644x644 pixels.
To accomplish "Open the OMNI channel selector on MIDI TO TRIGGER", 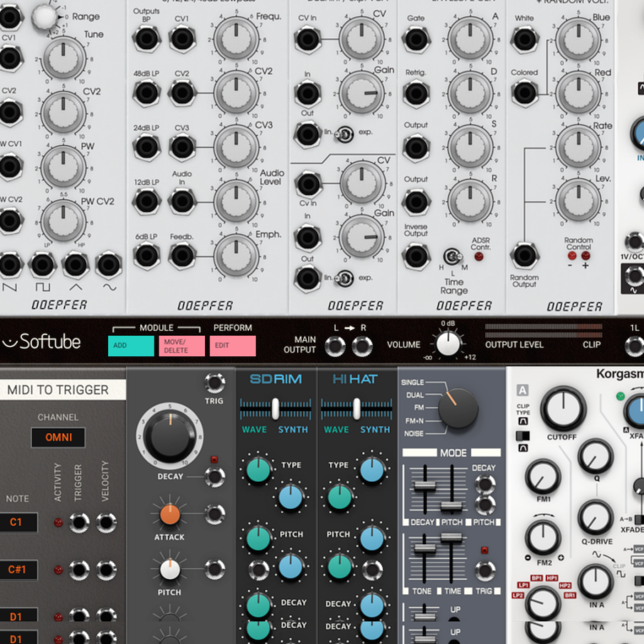I will [x=58, y=437].
